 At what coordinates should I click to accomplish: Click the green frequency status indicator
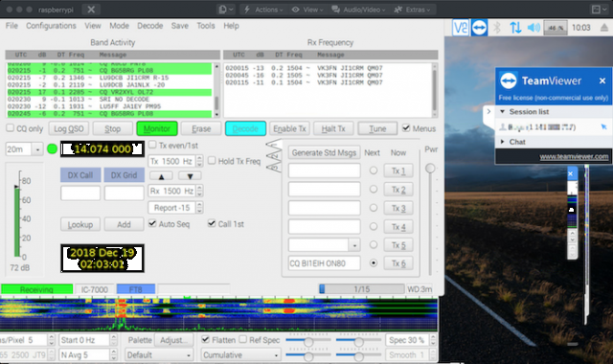point(52,149)
